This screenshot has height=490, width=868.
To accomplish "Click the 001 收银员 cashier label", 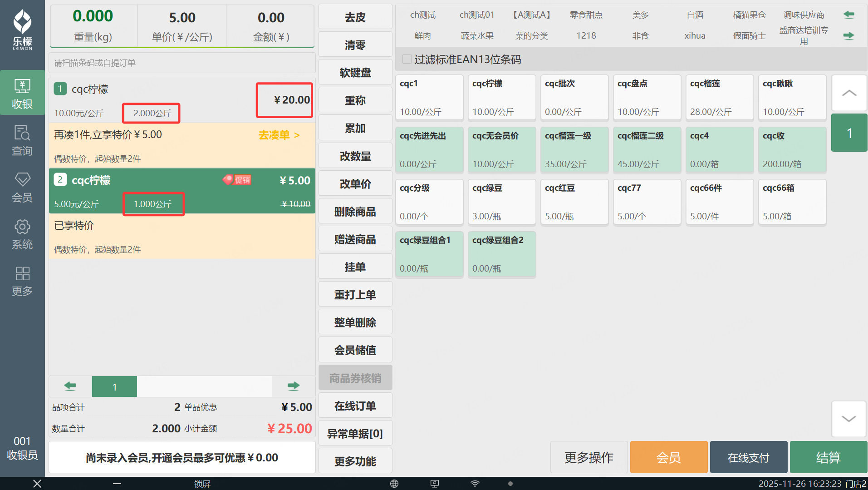I will (x=22, y=448).
